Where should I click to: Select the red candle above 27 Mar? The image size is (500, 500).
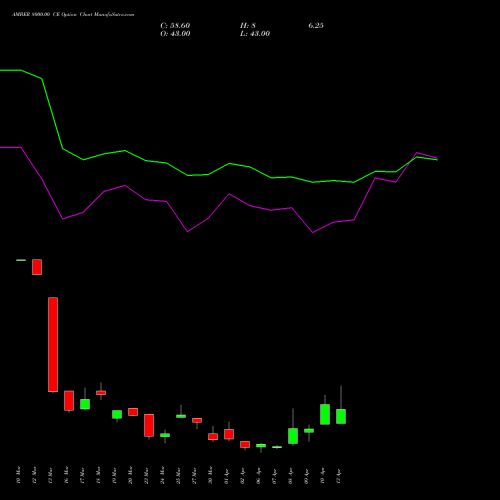tap(197, 420)
